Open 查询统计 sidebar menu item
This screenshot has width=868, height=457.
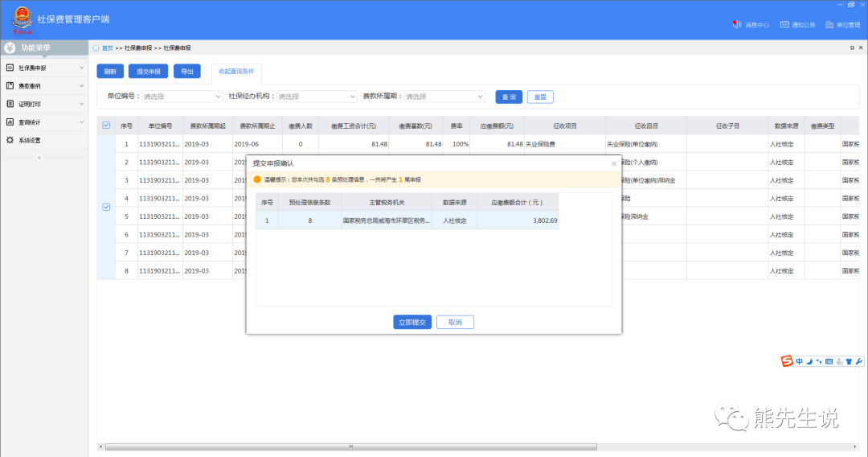(44, 121)
